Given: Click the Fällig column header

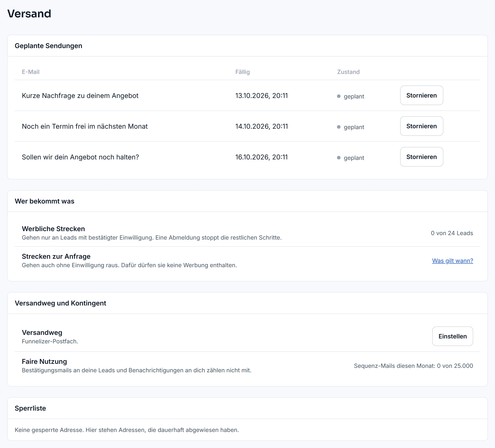Looking at the screenshot, I should point(242,72).
